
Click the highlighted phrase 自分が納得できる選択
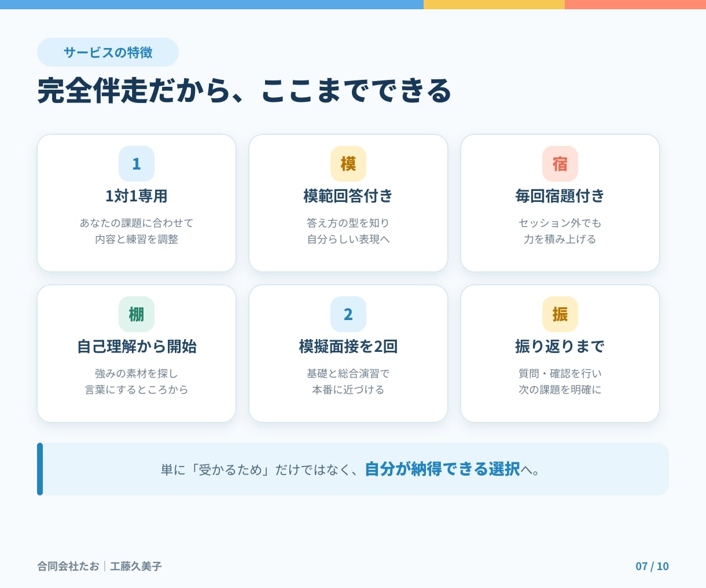pos(443,469)
